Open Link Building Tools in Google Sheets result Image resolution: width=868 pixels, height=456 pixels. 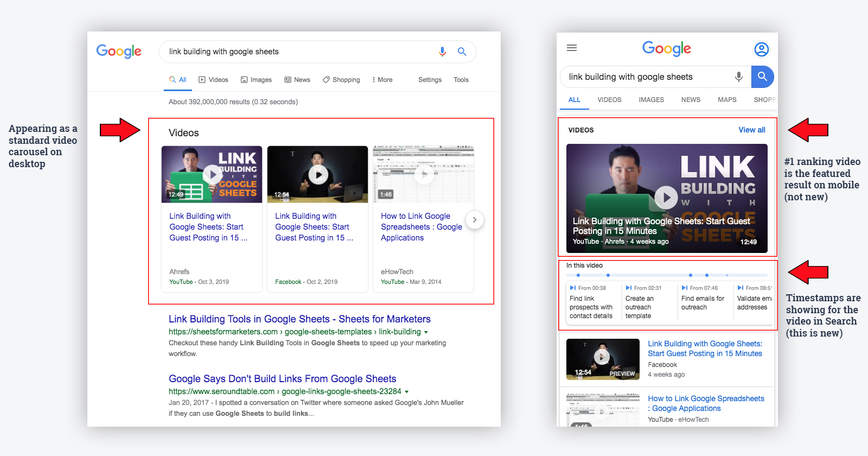[x=299, y=319]
